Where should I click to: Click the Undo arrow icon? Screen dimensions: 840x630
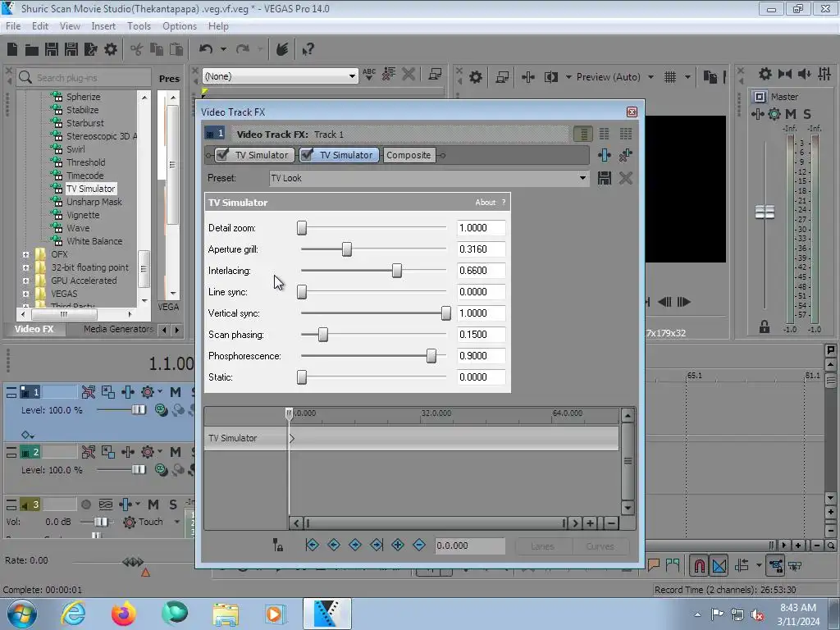pyautogui.click(x=206, y=49)
